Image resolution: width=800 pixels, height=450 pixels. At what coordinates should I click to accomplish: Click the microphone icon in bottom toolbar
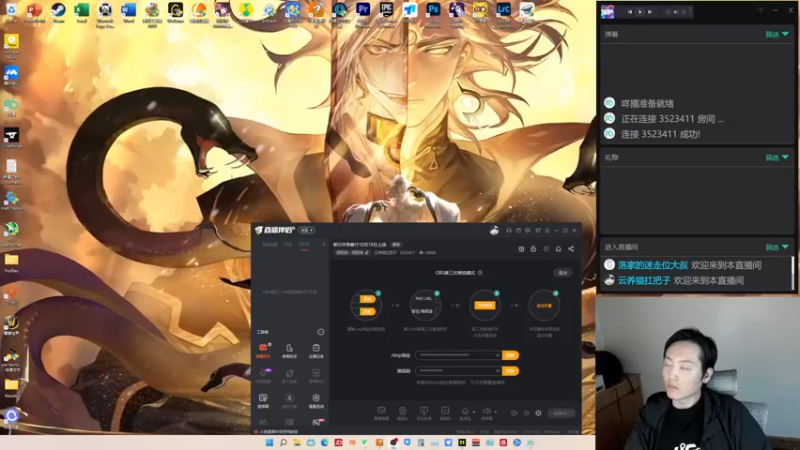coord(465,411)
